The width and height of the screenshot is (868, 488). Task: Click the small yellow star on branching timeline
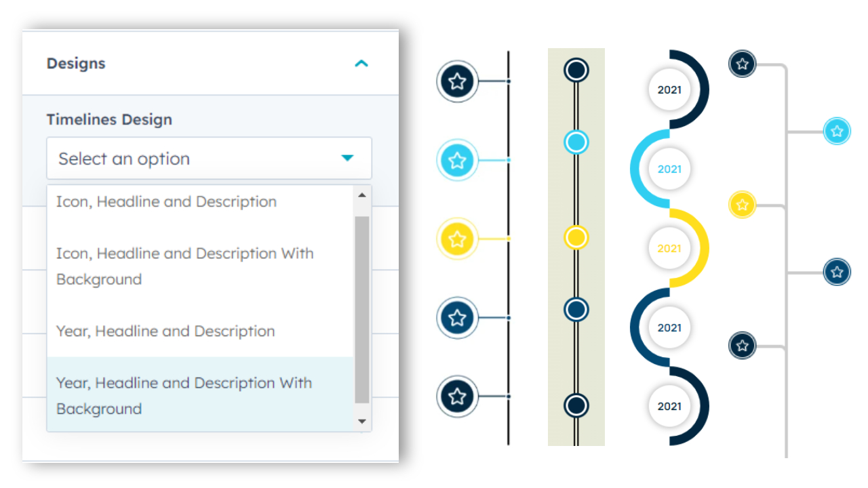pos(743,204)
